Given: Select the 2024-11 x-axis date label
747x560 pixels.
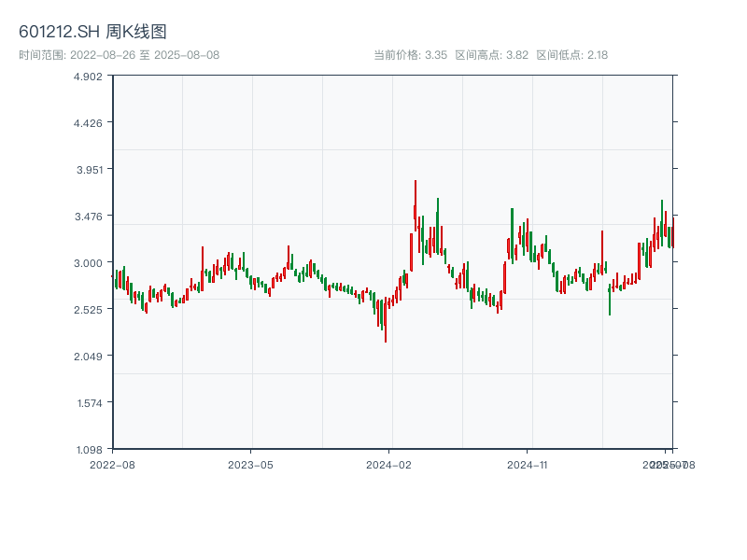Looking at the screenshot, I should coord(527,464).
